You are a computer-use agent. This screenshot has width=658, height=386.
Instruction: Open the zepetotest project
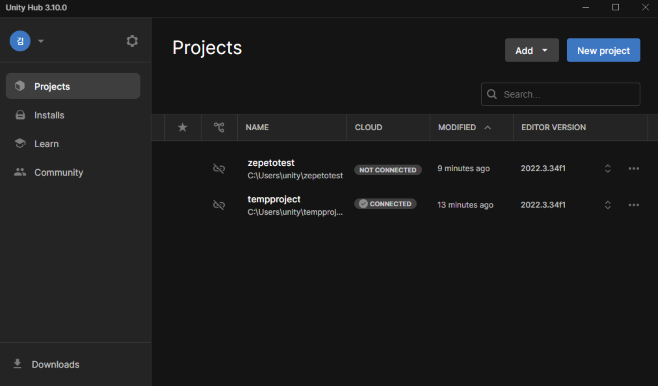(271, 163)
